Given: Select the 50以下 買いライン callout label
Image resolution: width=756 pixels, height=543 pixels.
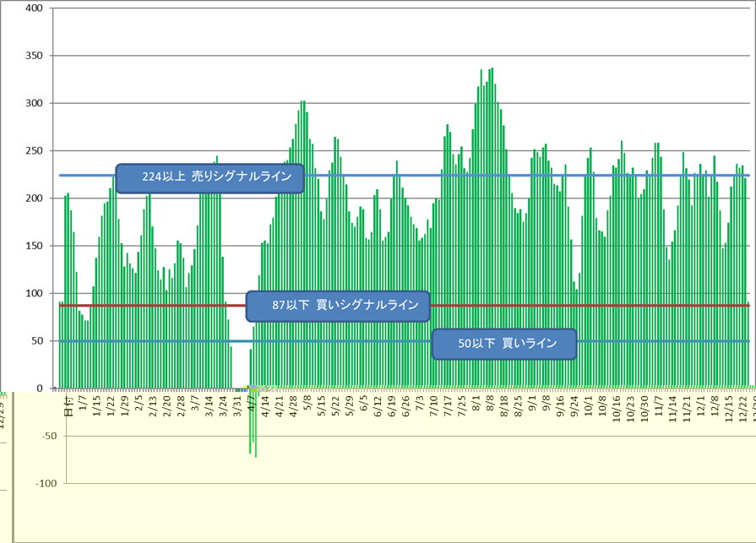Looking at the screenshot, I should click(504, 345).
